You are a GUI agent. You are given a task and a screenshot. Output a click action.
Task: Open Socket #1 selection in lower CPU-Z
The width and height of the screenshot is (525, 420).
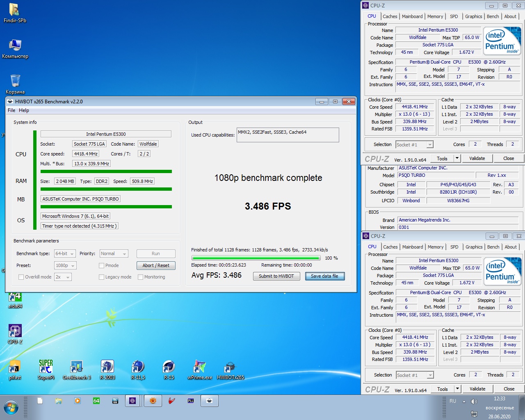[415, 375]
